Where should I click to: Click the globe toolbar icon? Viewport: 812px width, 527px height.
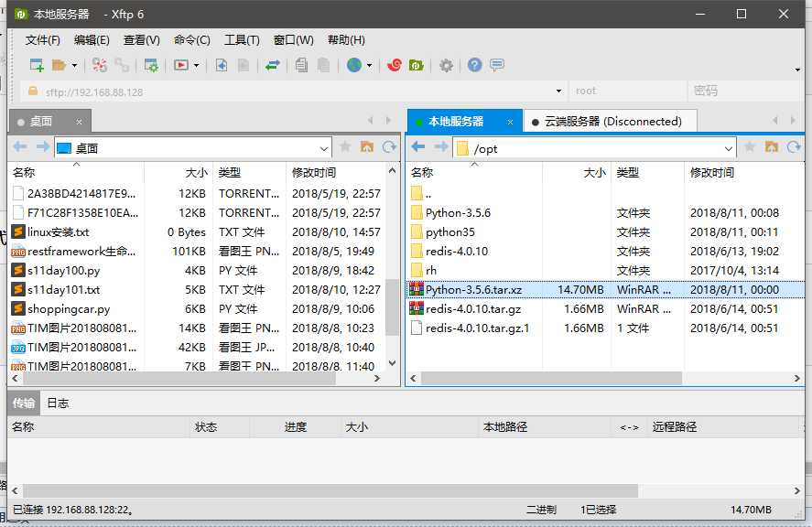tap(354, 65)
